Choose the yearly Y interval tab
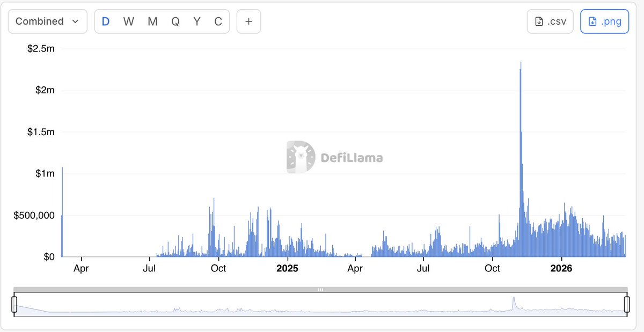This screenshot has width=644, height=332. pos(197,21)
